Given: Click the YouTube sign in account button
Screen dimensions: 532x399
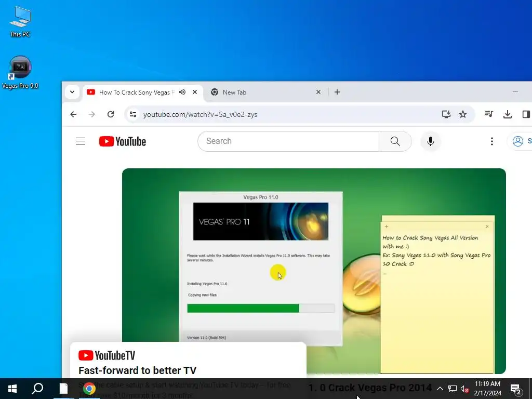Looking at the screenshot, I should (520, 141).
